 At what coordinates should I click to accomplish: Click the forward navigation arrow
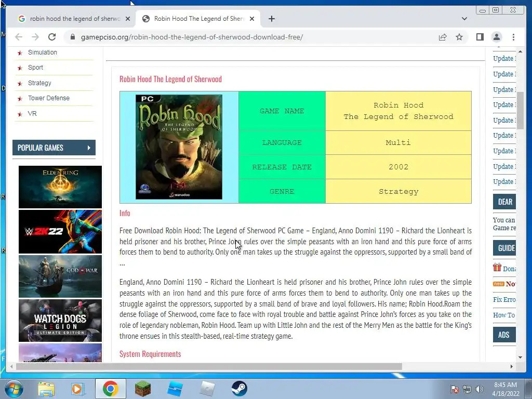(x=35, y=37)
